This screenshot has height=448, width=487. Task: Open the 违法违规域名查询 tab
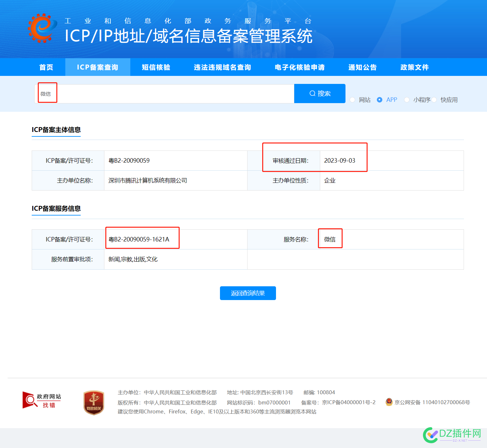click(222, 67)
